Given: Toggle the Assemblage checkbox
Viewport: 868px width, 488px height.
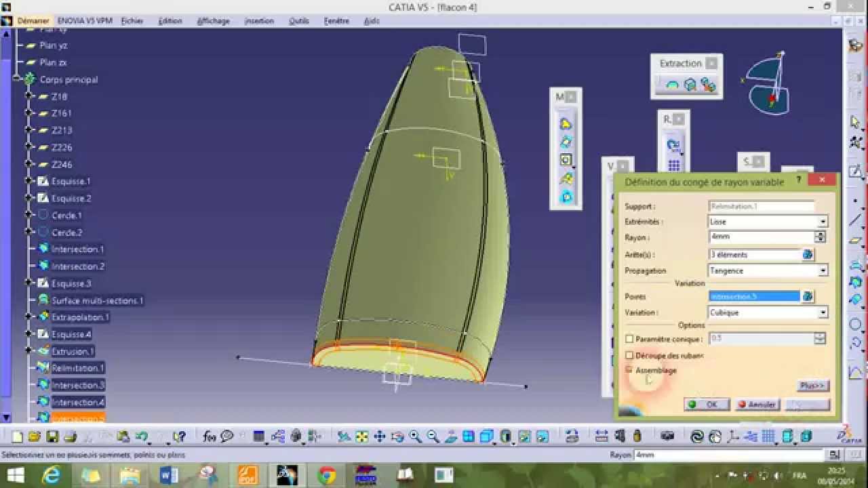Looking at the screenshot, I should [x=629, y=370].
